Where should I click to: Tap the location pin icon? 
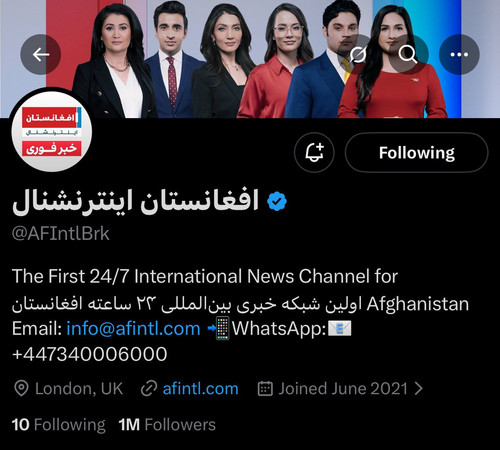pyautogui.click(x=22, y=389)
